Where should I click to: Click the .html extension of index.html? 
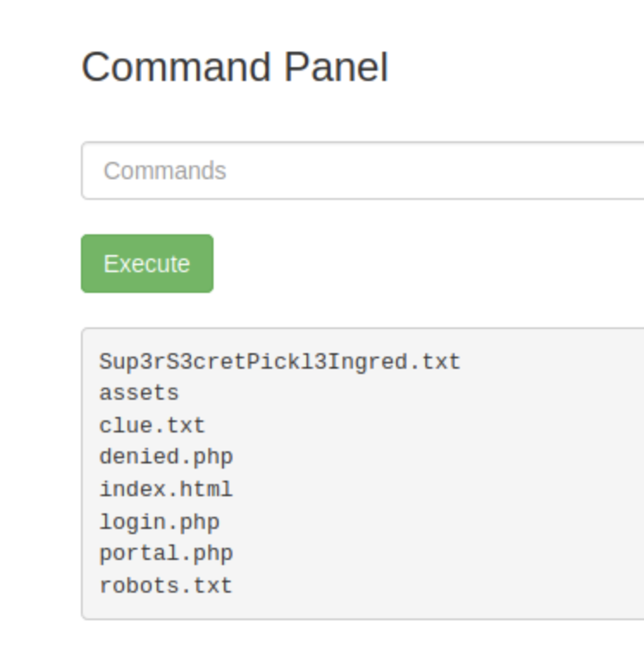[203, 489]
